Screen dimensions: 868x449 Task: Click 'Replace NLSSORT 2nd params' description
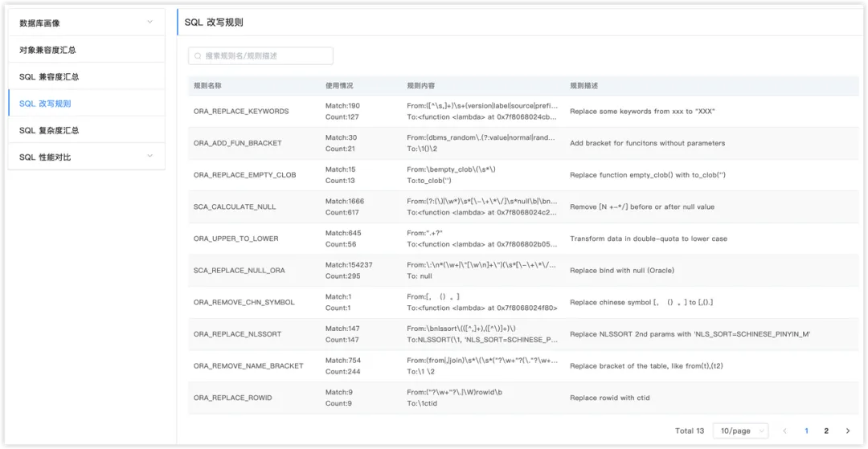[690, 334]
